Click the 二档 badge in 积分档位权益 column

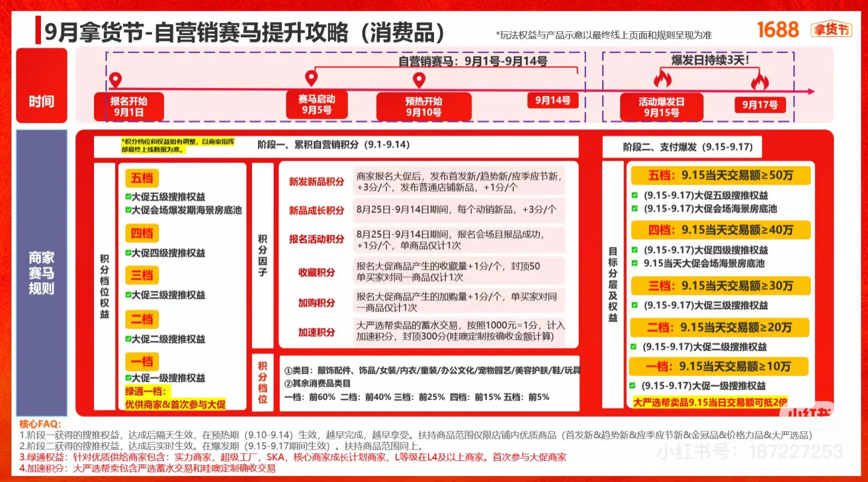pos(142,319)
